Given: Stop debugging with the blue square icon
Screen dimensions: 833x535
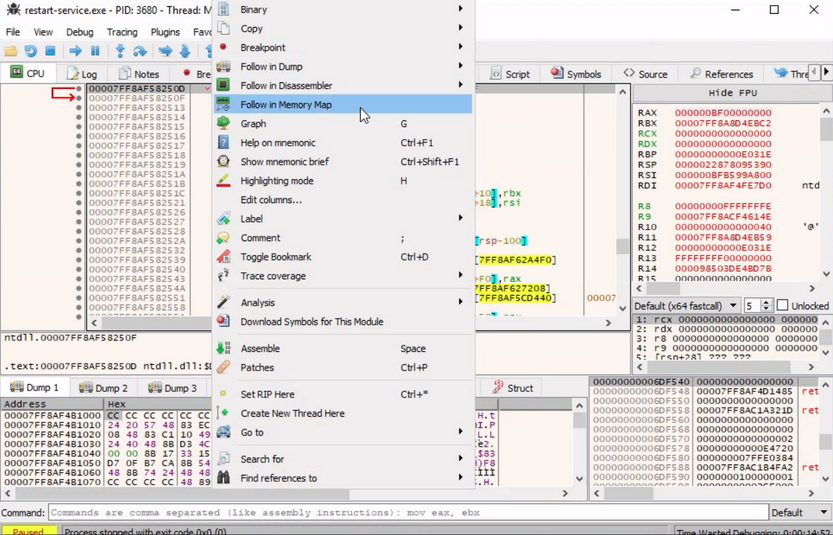Looking at the screenshot, I should (x=50, y=51).
